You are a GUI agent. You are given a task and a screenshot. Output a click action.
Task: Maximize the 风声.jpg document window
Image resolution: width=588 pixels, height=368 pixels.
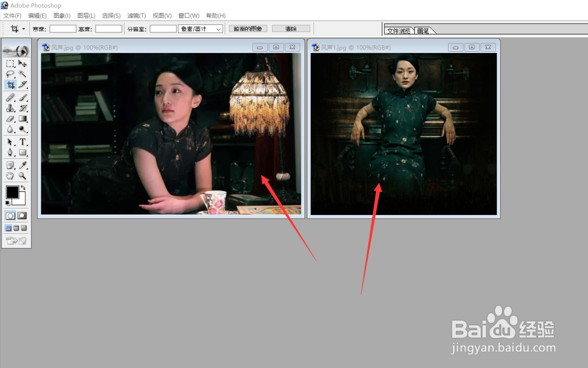click(276, 47)
